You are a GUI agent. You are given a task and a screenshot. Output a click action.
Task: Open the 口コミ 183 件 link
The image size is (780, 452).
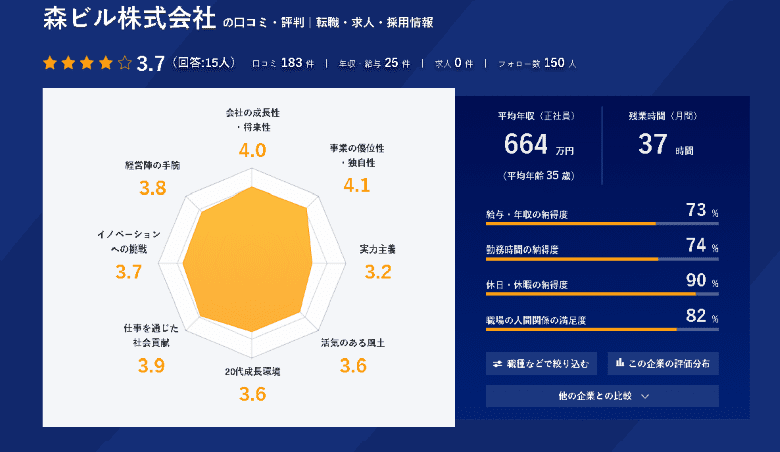[x=283, y=63]
